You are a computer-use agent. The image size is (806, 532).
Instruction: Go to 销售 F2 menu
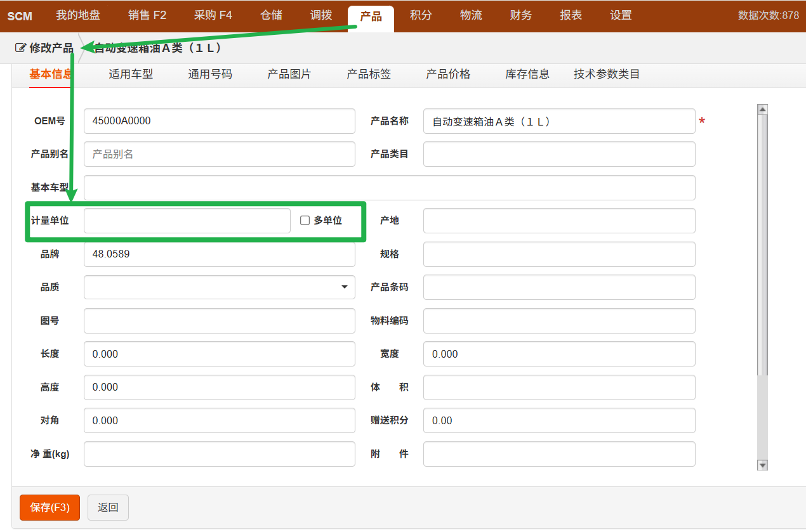[x=147, y=16]
